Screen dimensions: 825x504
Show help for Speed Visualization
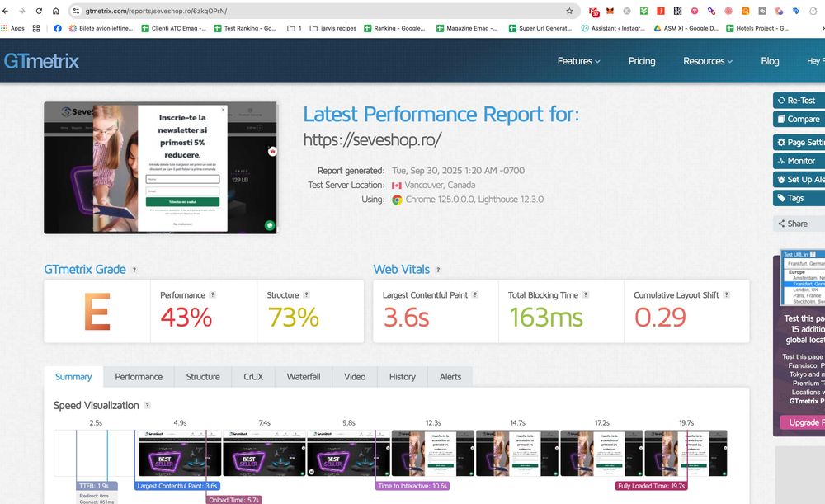click(x=148, y=405)
